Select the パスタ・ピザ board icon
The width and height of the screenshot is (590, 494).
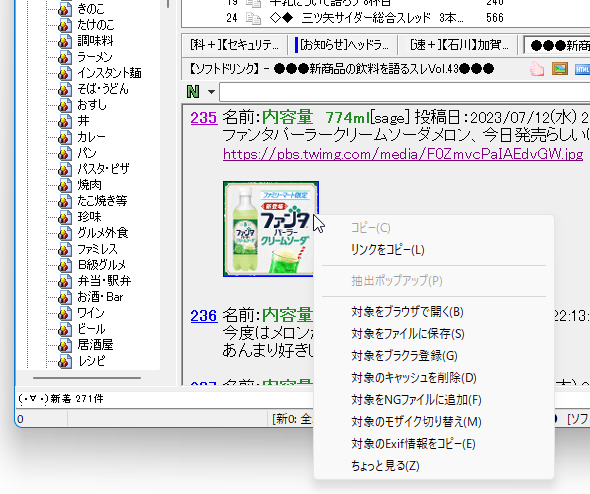(64, 169)
